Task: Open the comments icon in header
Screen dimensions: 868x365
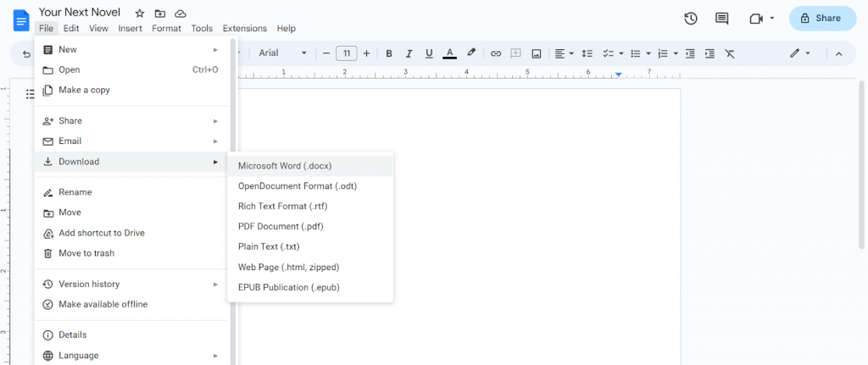Action: (x=722, y=19)
